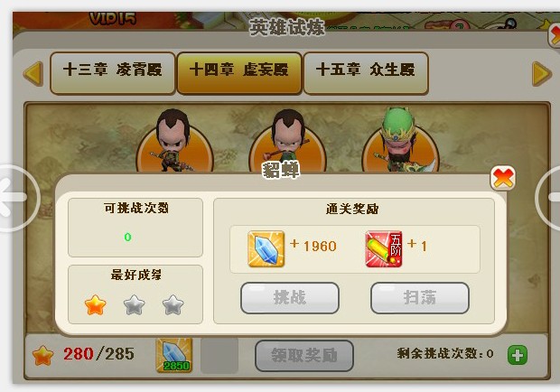Select the second gray star rating
Image resolution: width=560 pixels, height=392 pixels.
coord(135,305)
